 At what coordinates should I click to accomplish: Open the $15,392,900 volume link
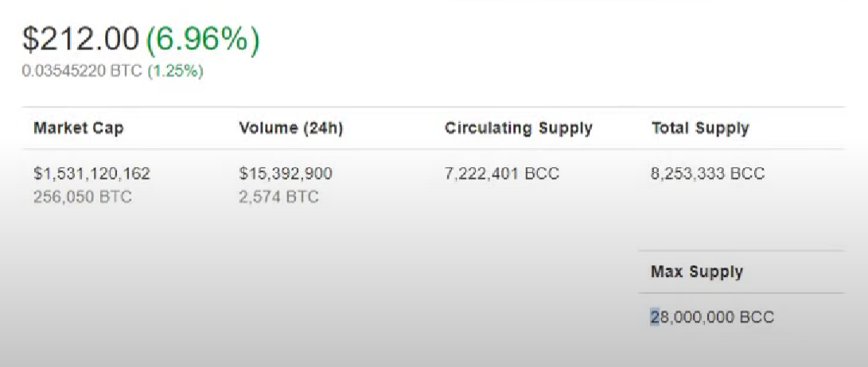coord(286,174)
